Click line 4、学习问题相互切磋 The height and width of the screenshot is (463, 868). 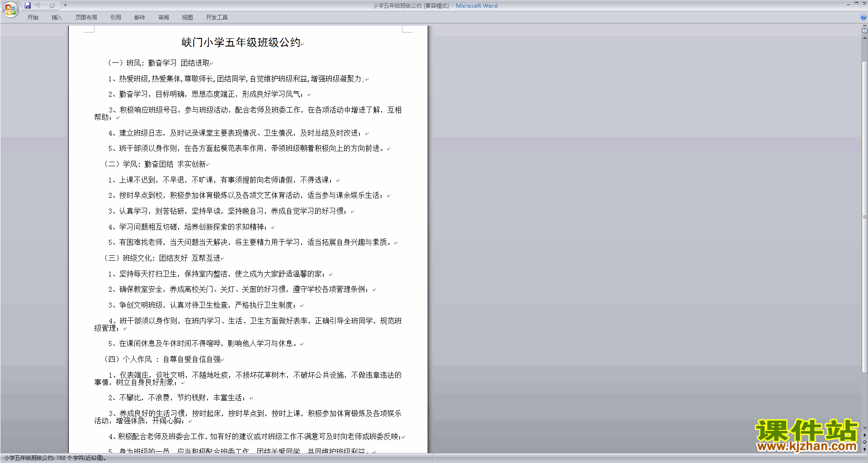coord(188,227)
